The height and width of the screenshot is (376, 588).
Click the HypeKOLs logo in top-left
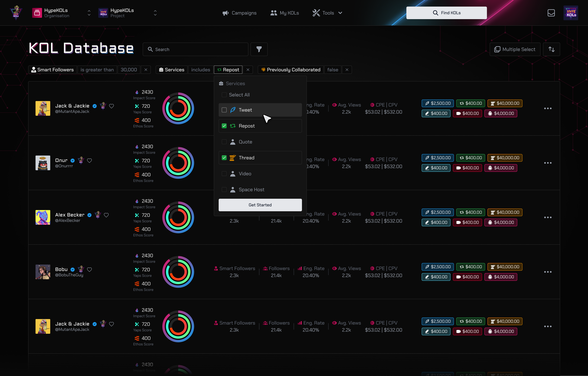(16, 13)
